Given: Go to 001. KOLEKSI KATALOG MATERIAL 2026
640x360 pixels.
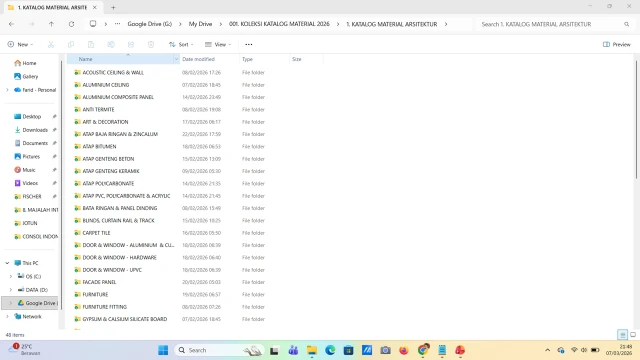Looking at the screenshot, I should point(279,24).
